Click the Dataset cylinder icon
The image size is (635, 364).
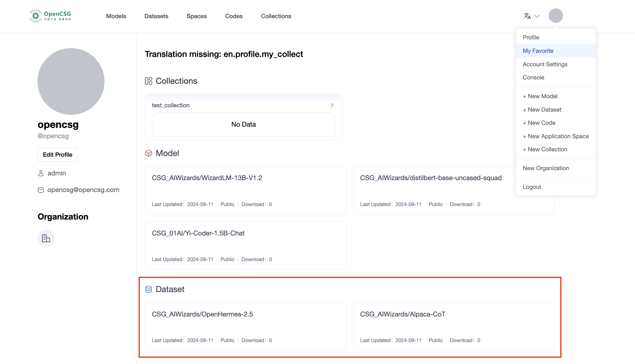click(148, 289)
